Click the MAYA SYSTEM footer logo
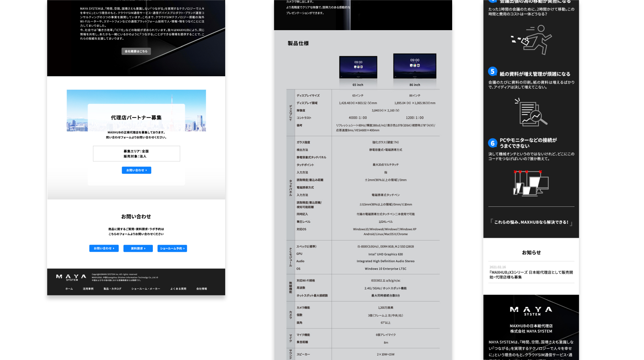644x360 pixels. [x=71, y=277]
